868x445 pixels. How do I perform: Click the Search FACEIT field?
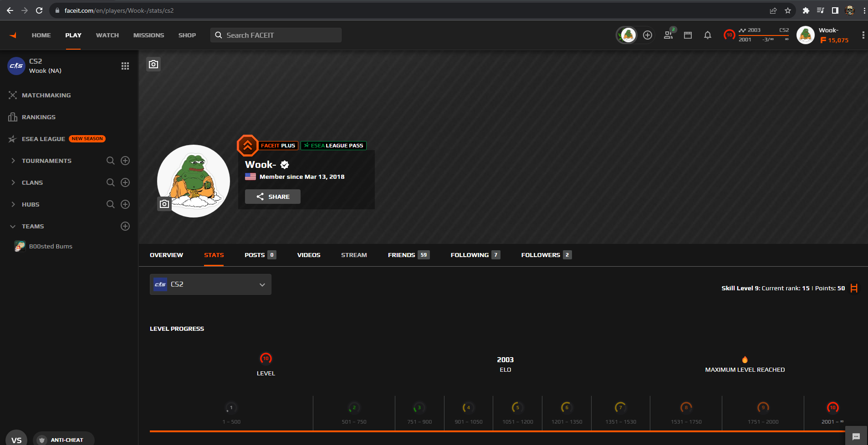tap(276, 35)
